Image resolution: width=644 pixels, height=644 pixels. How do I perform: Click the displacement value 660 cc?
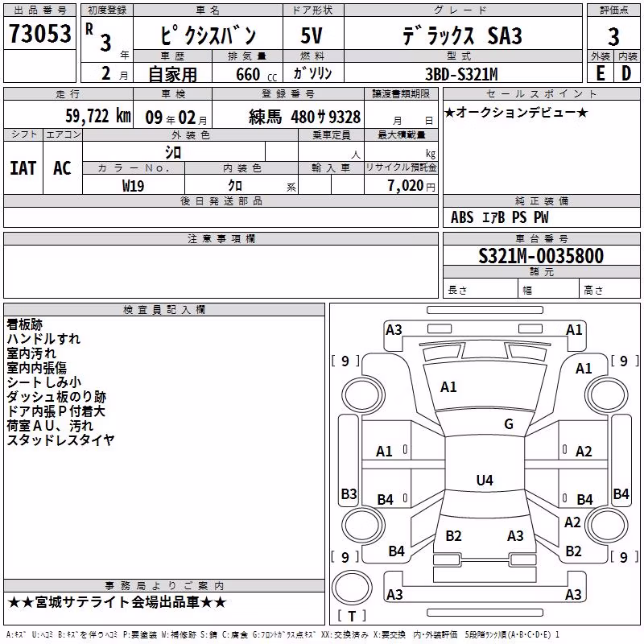pyautogui.click(x=256, y=75)
